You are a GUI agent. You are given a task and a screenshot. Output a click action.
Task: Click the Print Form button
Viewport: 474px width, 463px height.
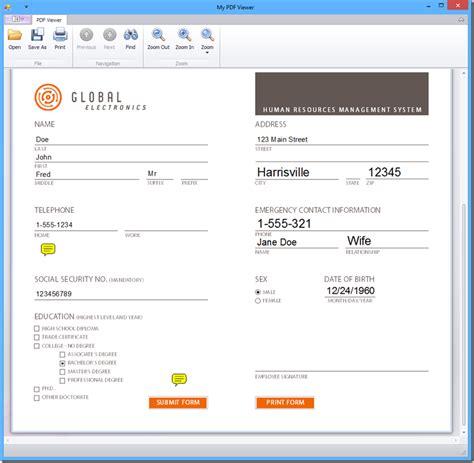[x=285, y=403]
